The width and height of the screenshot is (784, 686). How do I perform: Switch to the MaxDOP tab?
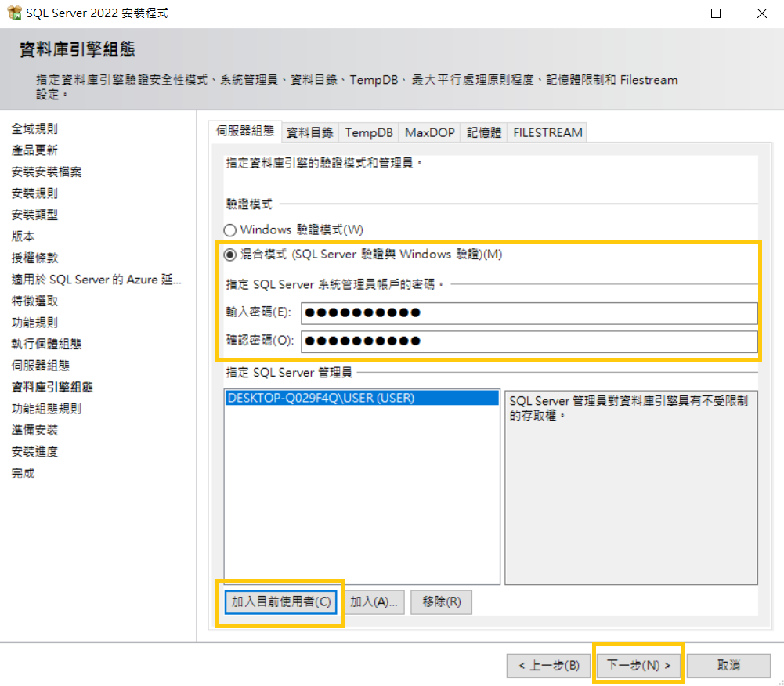pyautogui.click(x=429, y=132)
